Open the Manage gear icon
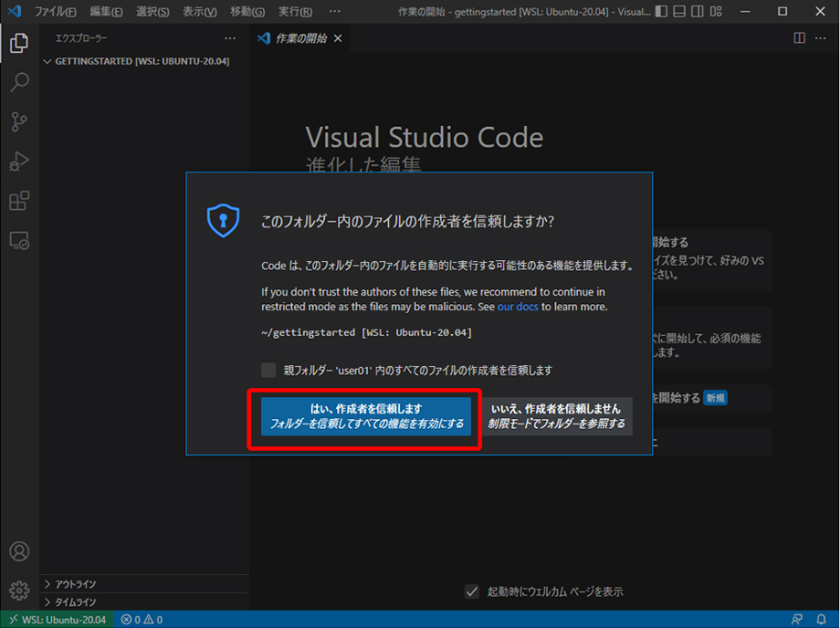 (19, 590)
